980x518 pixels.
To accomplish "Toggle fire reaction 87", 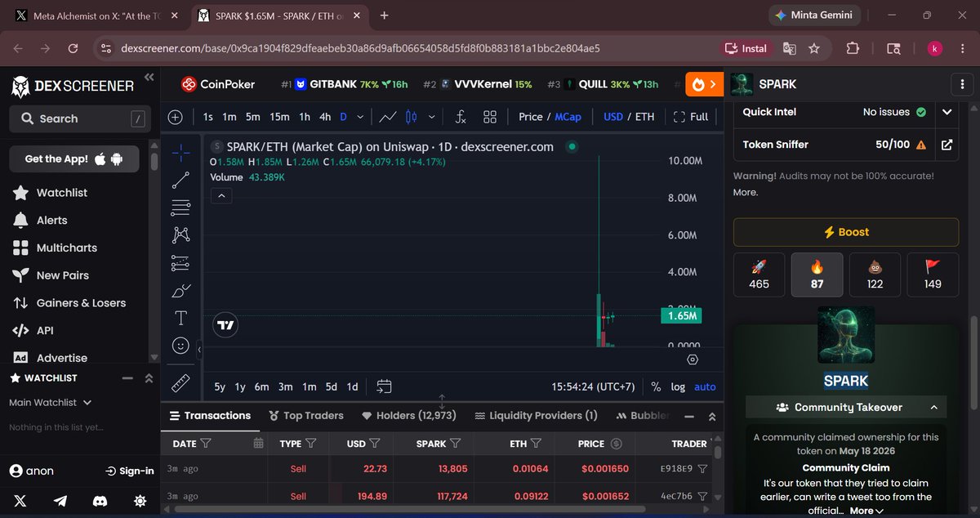I will pyautogui.click(x=817, y=275).
